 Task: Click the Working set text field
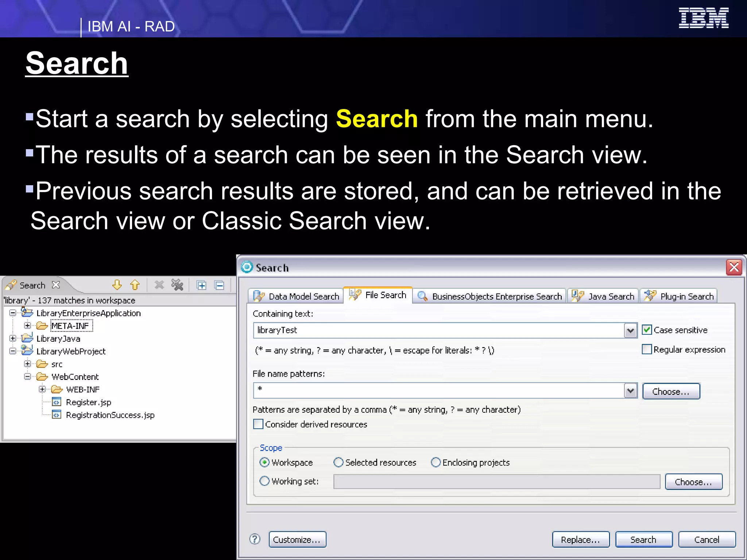coord(497,482)
